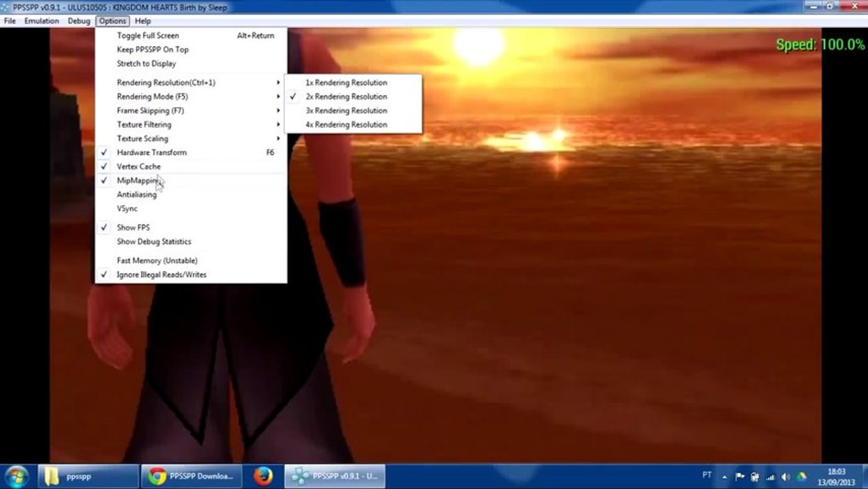Toggle Vertex Cache option
Viewport: 868px width, 489px height.
click(x=191, y=166)
